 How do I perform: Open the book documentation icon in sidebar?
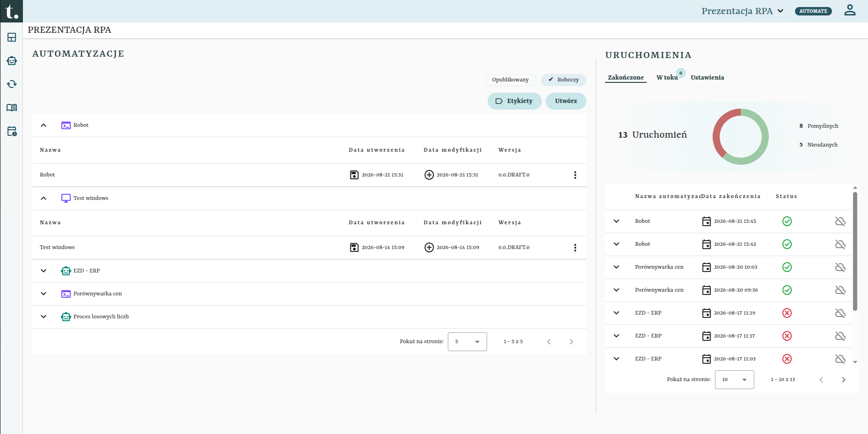point(12,108)
